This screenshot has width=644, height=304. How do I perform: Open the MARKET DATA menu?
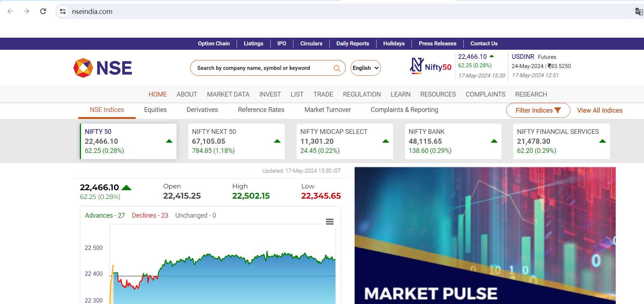click(228, 94)
